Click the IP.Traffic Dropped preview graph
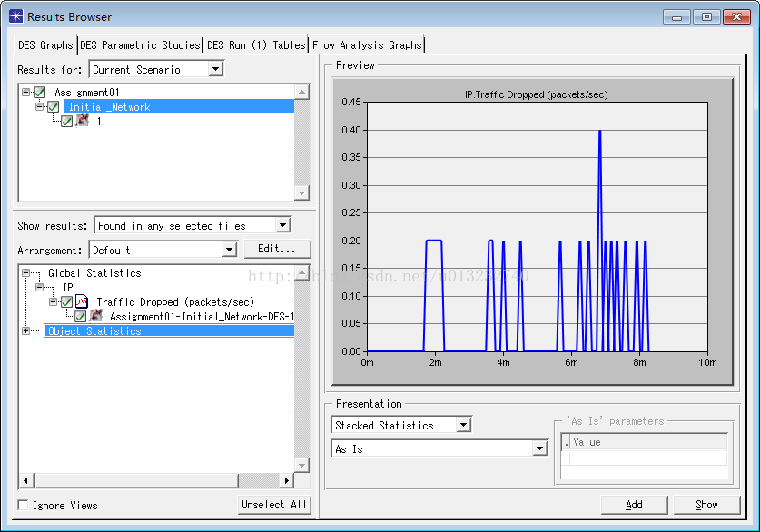This screenshot has width=760, height=532. 532,232
